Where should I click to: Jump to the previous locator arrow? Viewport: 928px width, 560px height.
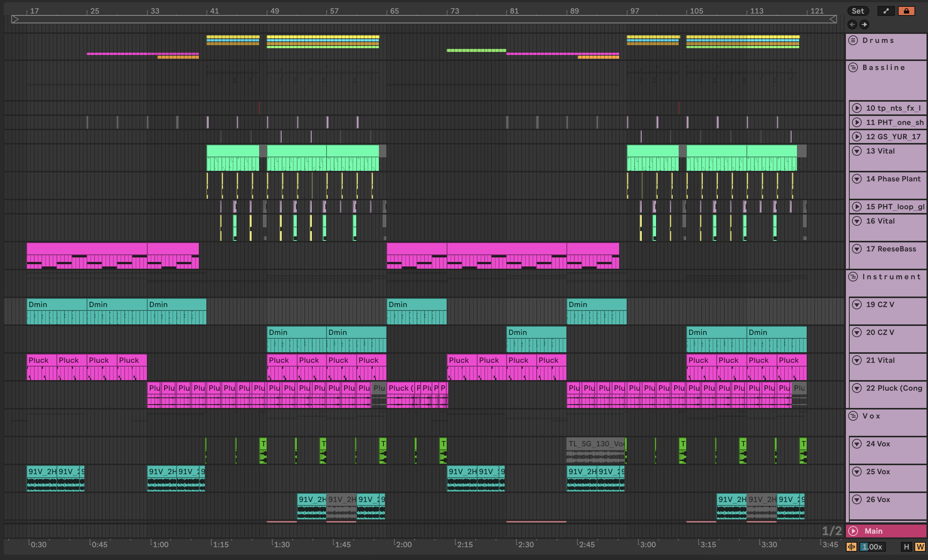tap(852, 24)
